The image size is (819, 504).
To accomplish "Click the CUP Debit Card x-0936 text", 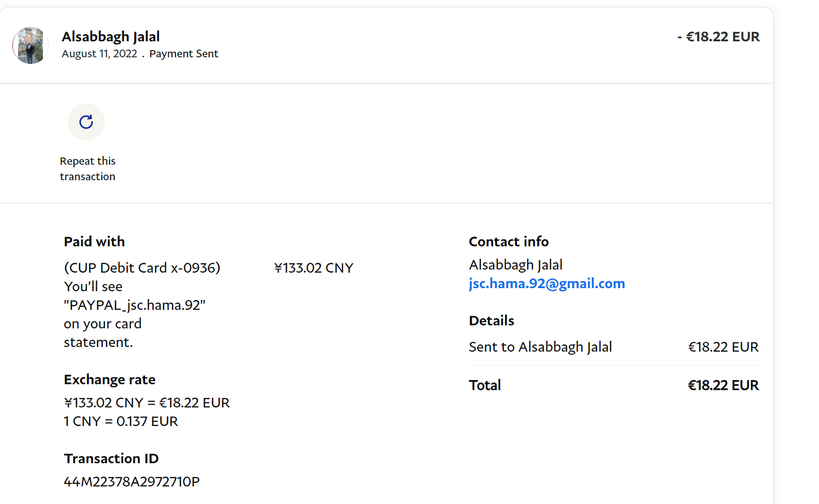I will click(142, 268).
